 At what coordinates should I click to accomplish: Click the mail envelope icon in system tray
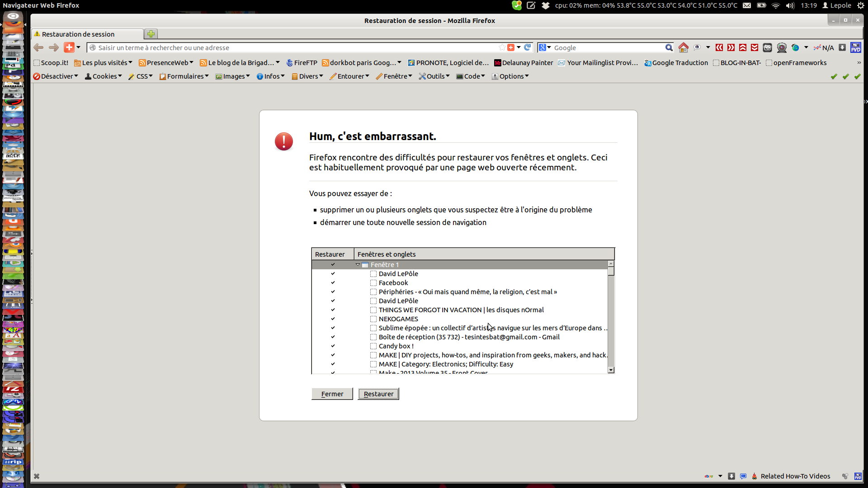[747, 5]
